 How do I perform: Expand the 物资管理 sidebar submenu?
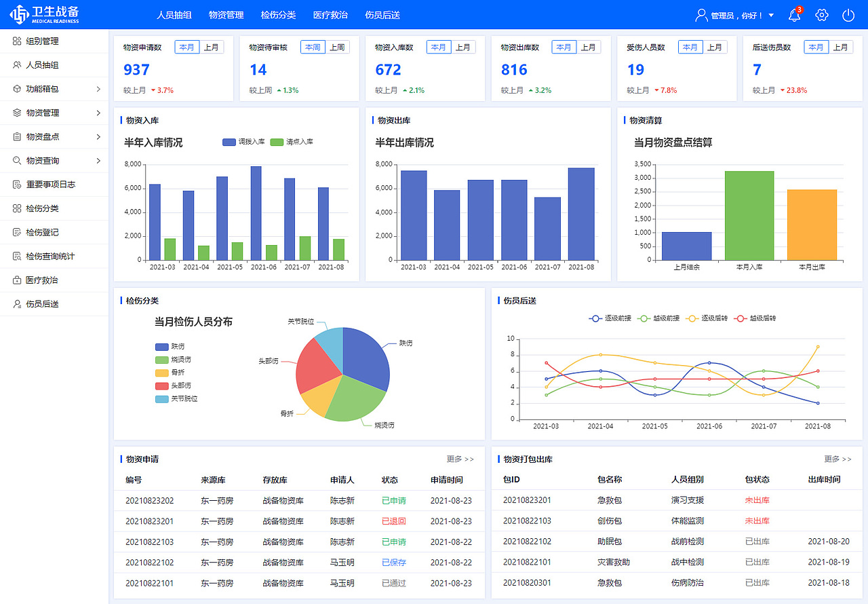42,113
